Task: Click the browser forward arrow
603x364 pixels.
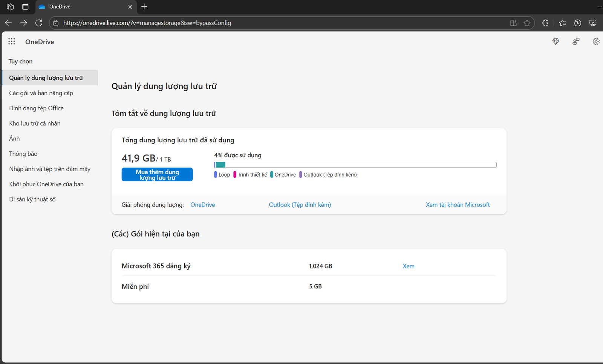Action: (24, 23)
